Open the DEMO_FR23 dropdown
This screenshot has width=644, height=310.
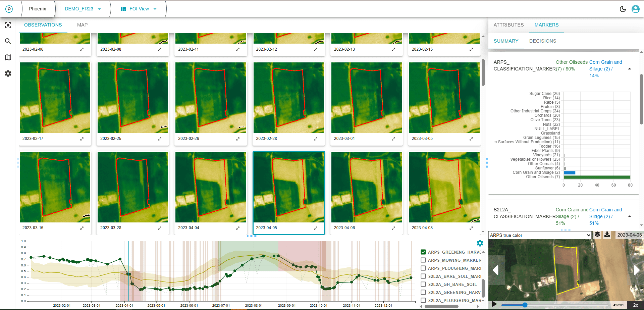pyautogui.click(x=83, y=9)
